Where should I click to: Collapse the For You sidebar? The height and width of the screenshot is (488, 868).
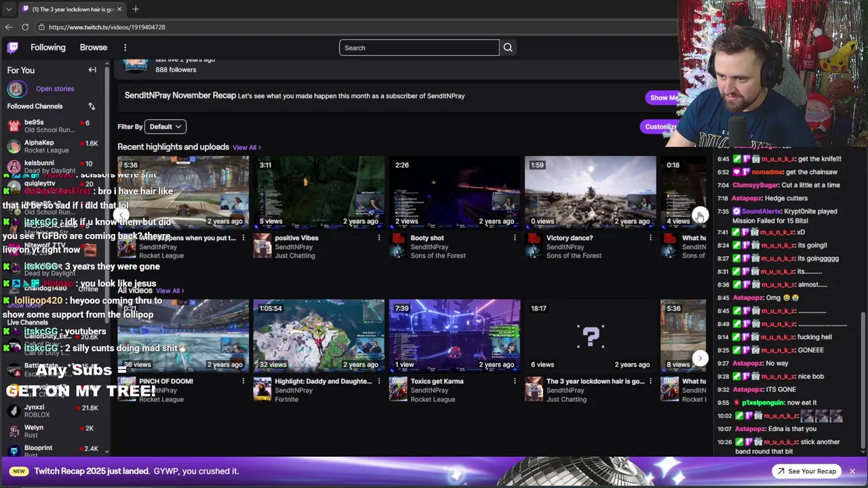click(92, 70)
